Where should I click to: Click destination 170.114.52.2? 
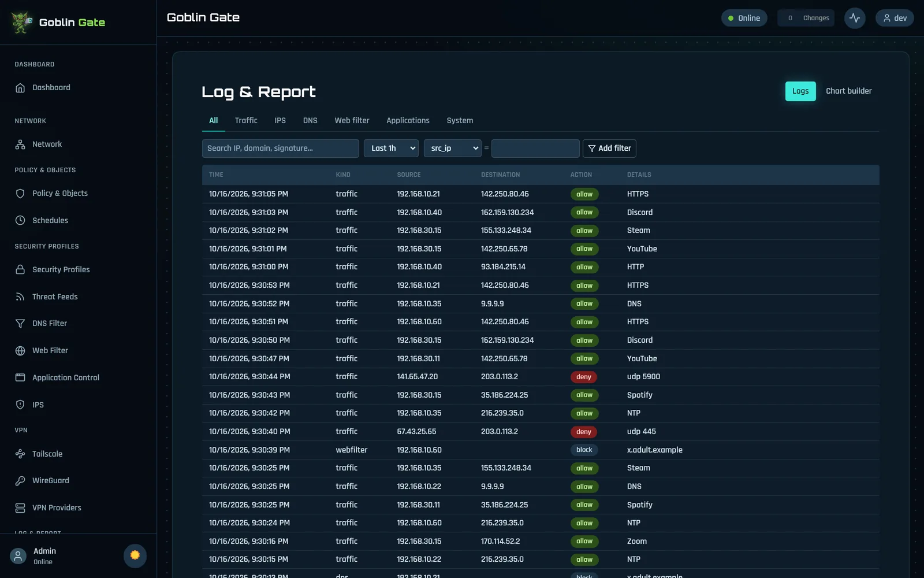500,542
